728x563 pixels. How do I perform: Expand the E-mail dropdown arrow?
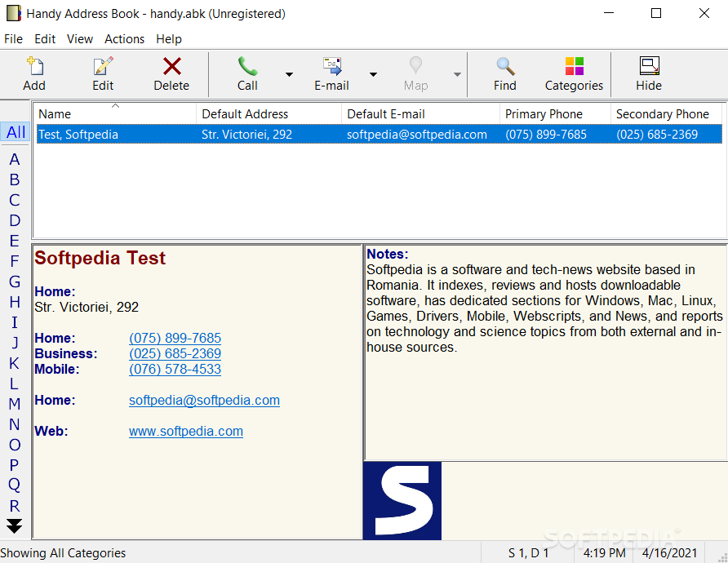pyautogui.click(x=373, y=74)
